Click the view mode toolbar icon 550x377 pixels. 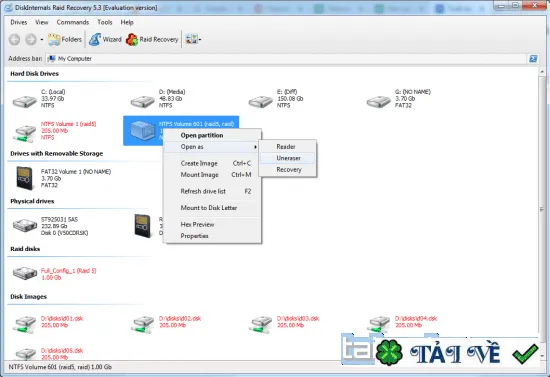tap(191, 39)
